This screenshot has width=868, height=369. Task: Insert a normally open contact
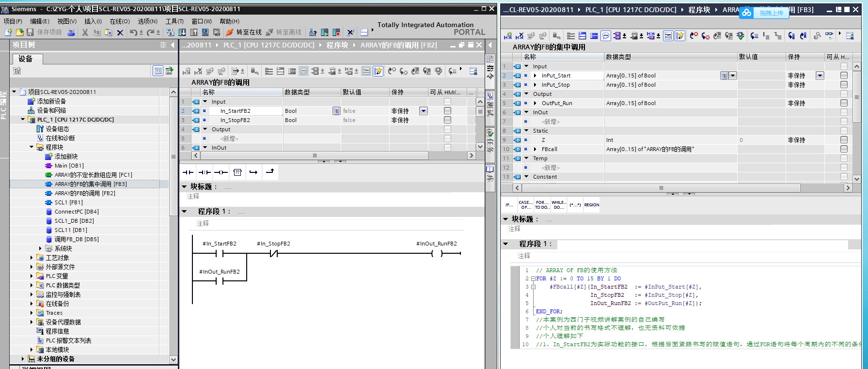[188, 172]
